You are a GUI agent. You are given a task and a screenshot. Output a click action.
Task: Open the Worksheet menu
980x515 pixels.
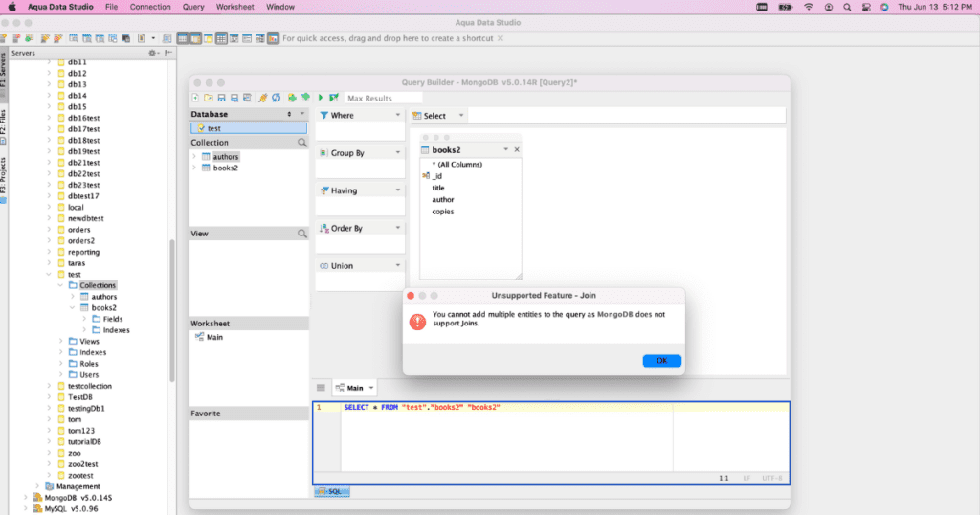click(235, 7)
